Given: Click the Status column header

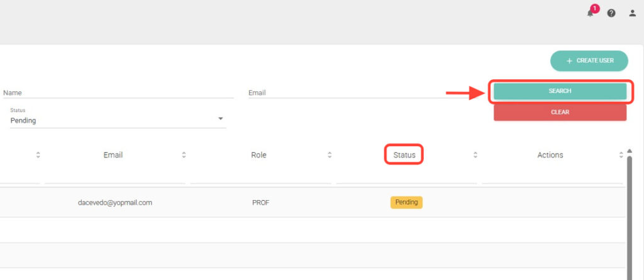Looking at the screenshot, I should click(x=404, y=155).
